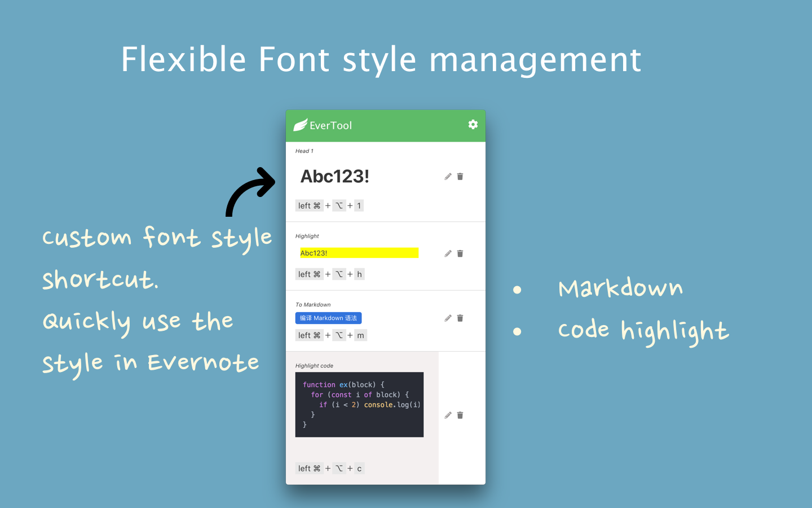Click the 'h' key in Highlight shortcut

tap(359, 274)
